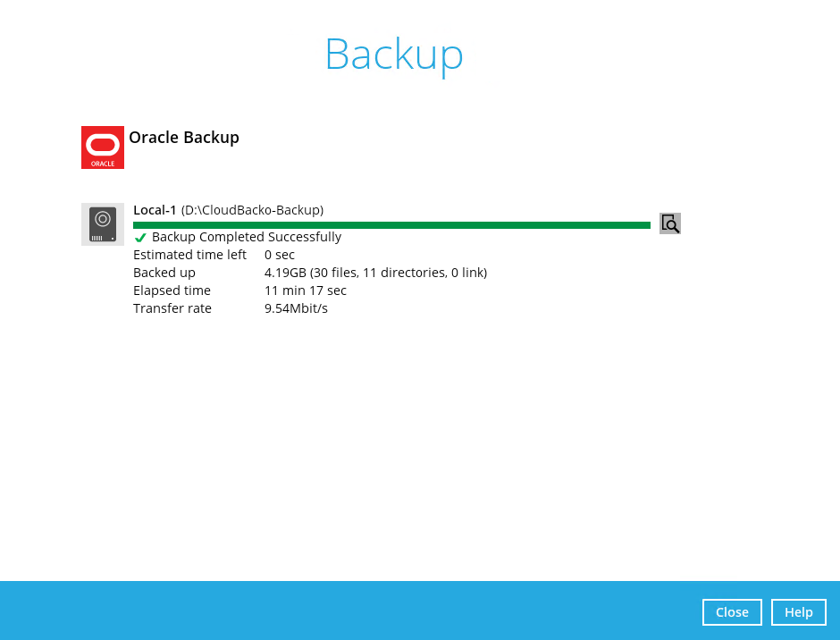Select the 11 min 17 sec value
The height and width of the screenshot is (640, 840).
[306, 291]
